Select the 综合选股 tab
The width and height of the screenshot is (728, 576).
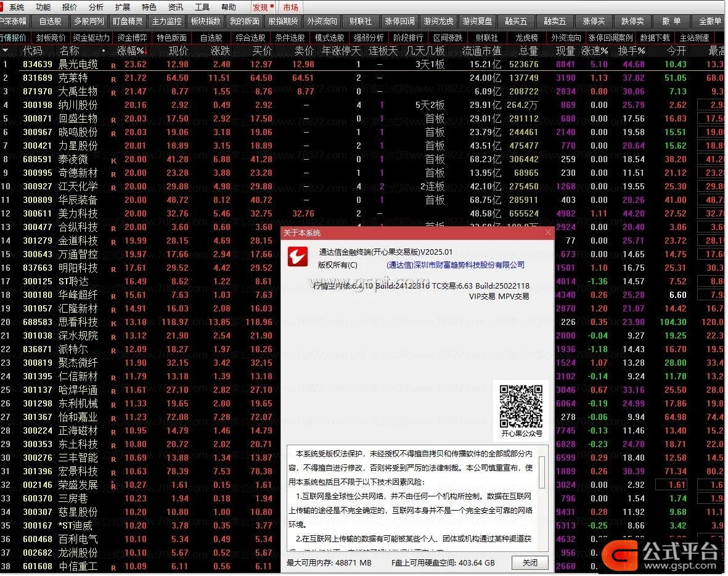(x=250, y=38)
